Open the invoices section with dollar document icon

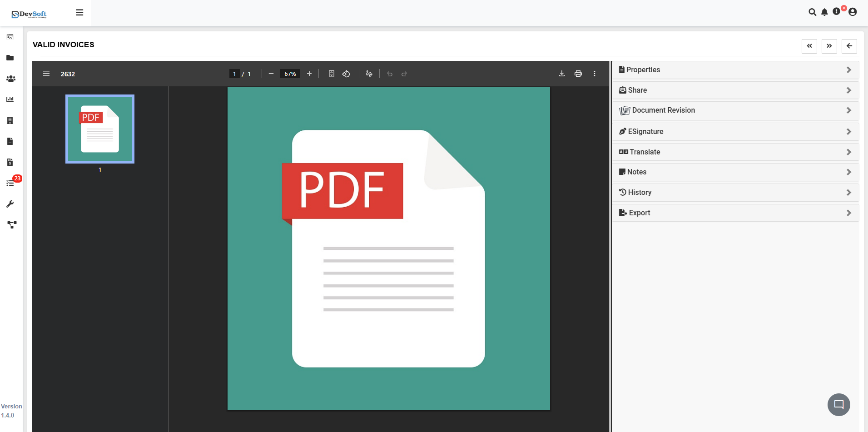click(x=10, y=162)
